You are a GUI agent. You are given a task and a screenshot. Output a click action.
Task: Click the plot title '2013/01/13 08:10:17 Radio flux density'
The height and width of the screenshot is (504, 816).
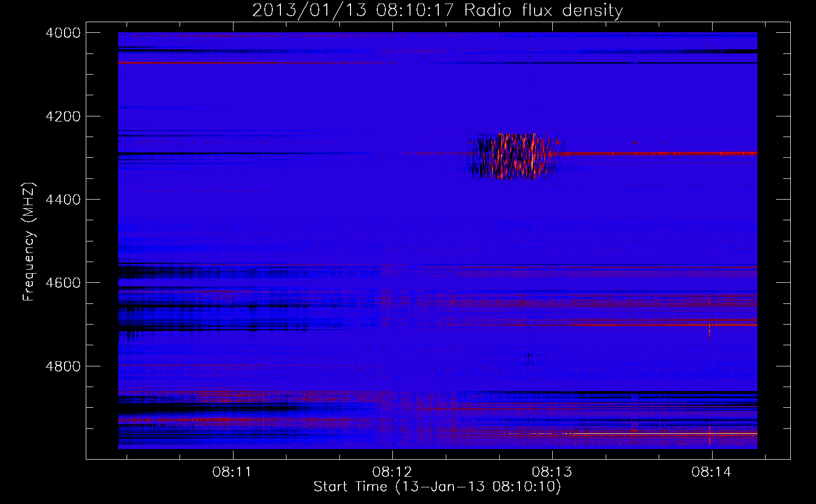pos(437,10)
